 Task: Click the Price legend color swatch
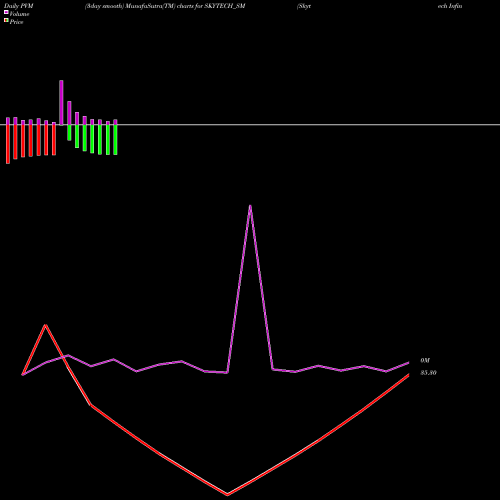tap(6, 20)
